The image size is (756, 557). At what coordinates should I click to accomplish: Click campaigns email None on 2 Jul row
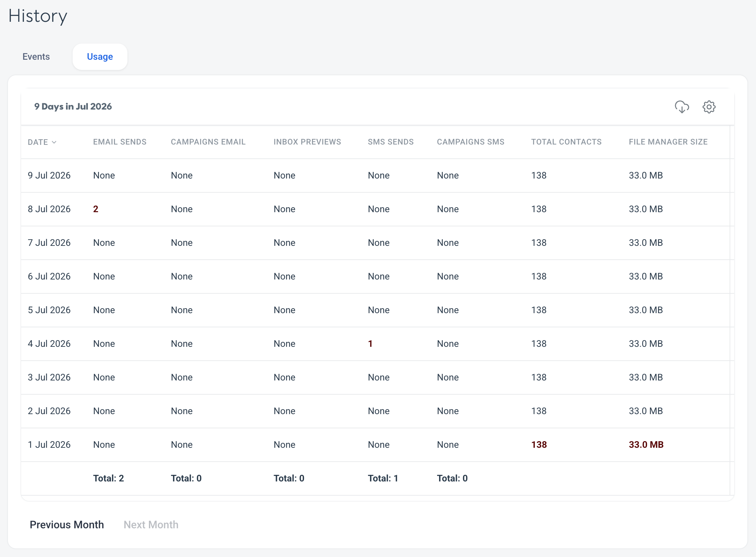182,411
